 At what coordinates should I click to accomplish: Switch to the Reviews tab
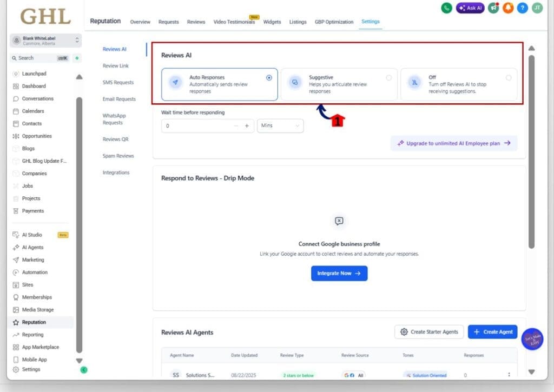tap(196, 22)
